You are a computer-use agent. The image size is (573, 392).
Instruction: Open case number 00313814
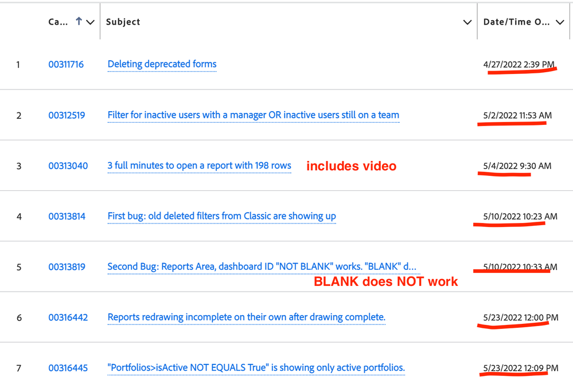(67, 217)
